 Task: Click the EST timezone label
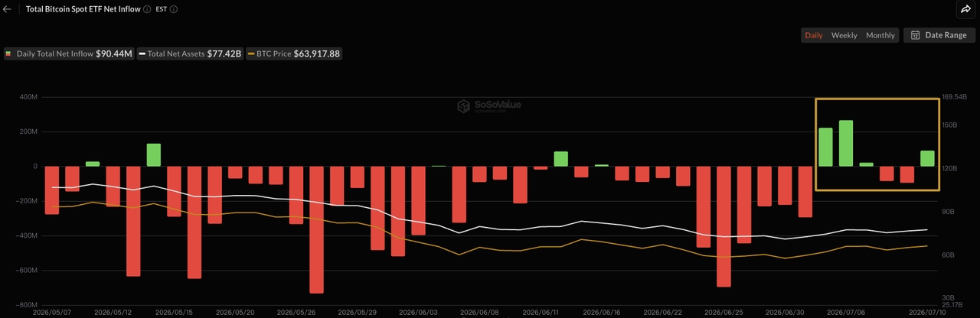[161, 10]
